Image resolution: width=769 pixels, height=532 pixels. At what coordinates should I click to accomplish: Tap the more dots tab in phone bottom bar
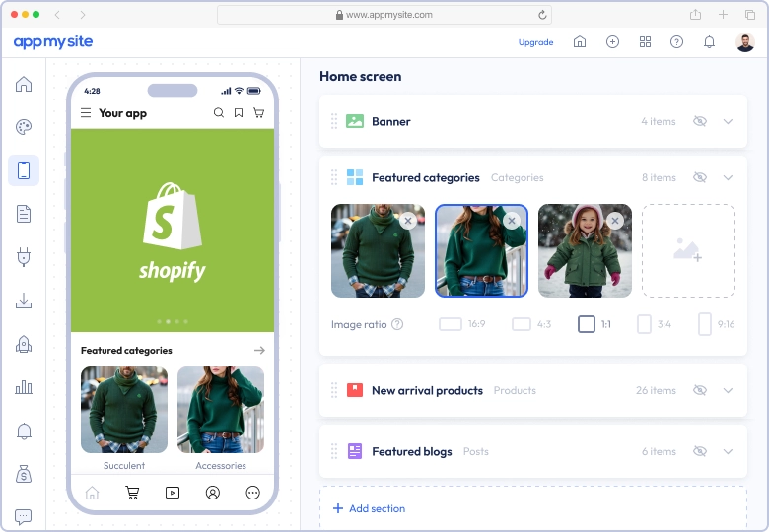[x=253, y=493]
